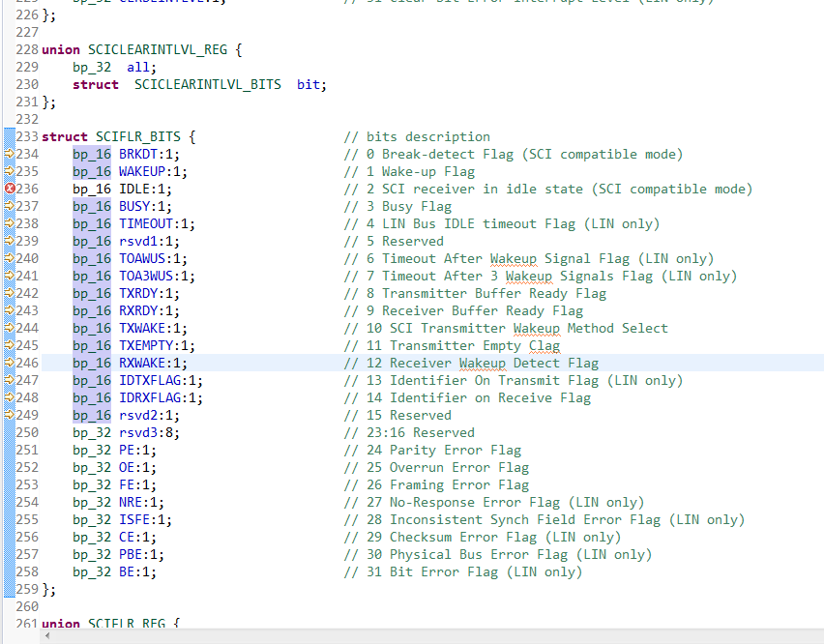Click the TIMEOUT field name
Viewport: 824px width, 644px height.
point(146,223)
